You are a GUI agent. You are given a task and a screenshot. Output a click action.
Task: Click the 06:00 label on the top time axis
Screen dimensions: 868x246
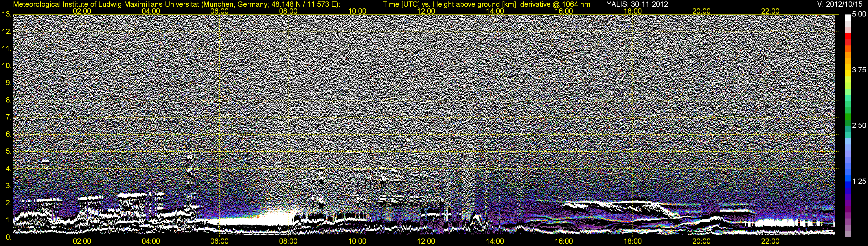coord(219,11)
